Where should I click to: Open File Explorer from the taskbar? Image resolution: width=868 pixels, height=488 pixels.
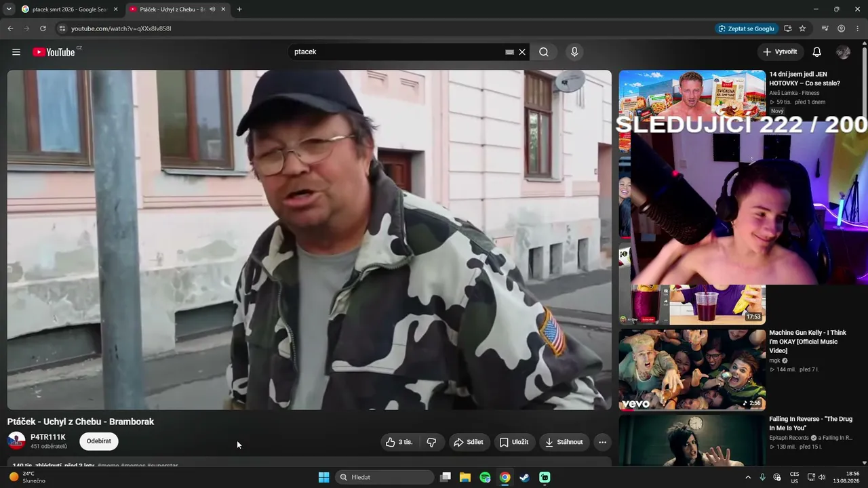[x=465, y=477]
